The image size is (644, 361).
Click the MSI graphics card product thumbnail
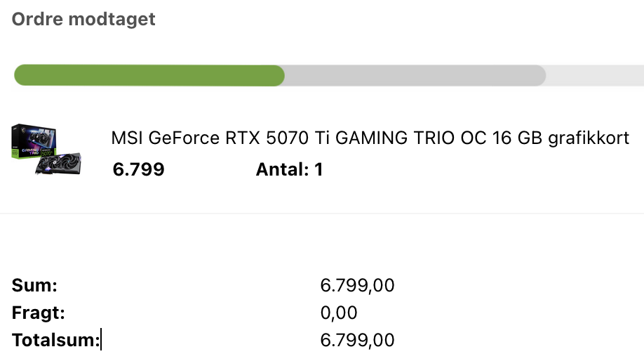[x=46, y=150]
